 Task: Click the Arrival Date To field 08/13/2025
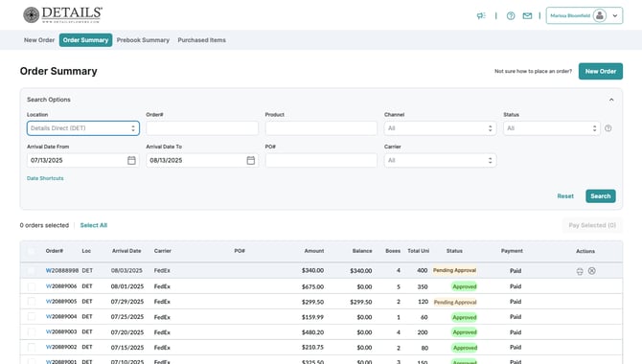coord(202,160)
